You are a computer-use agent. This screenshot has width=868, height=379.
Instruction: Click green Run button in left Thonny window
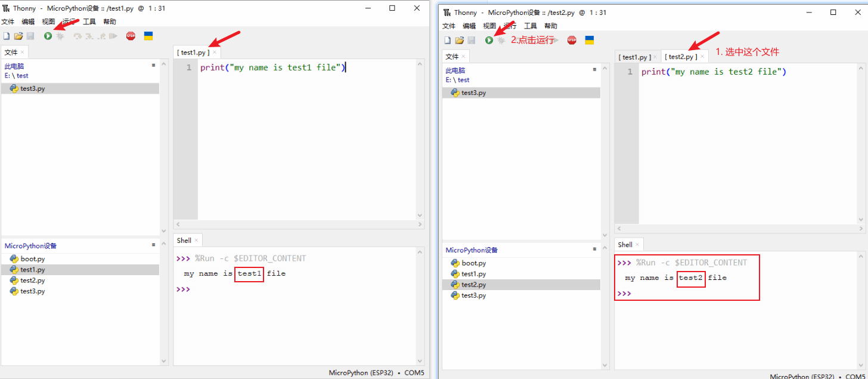(48, 36)
